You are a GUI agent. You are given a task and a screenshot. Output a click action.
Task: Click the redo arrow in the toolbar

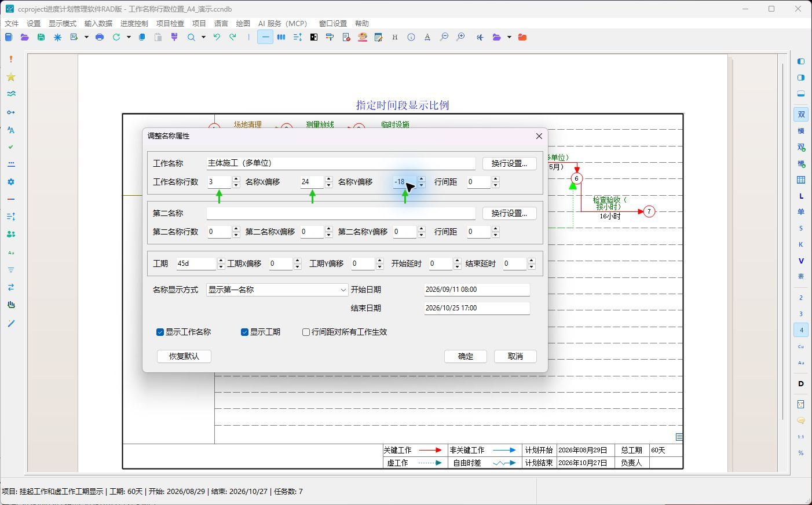point(233,37)
